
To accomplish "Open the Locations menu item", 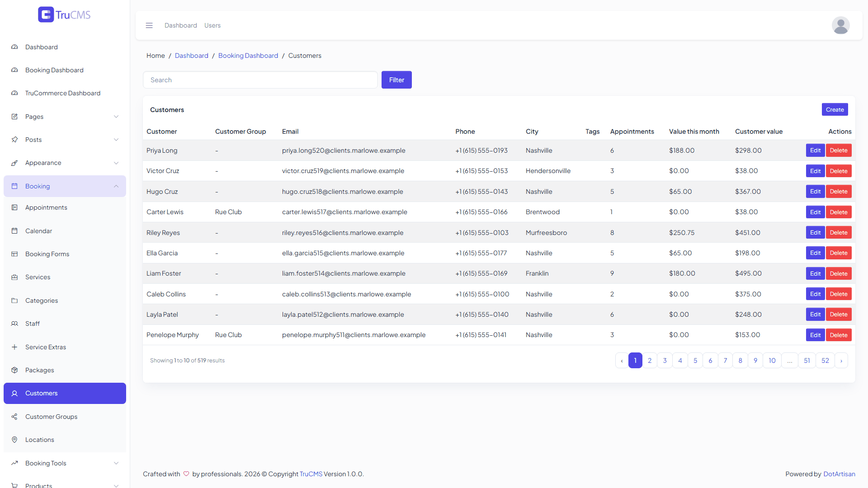I will (x=65, y=440).
